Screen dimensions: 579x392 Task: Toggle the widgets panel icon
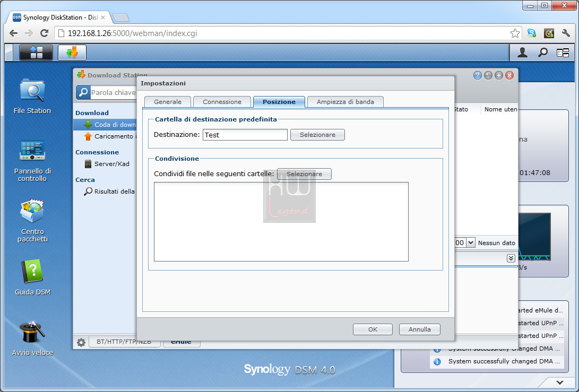click(x=563, y=53)
